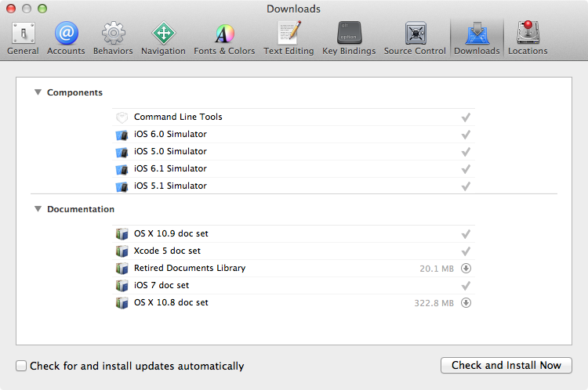The height and width of the screenshot is (390, 588).
Task: Click the 20.1 MB size value
Action: 437,269
